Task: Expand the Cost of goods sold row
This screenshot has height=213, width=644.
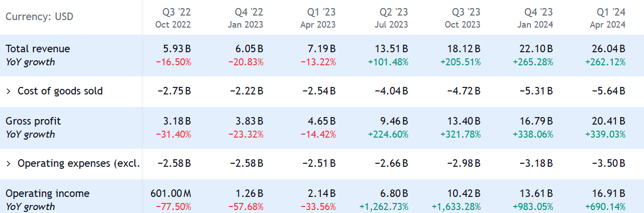Action: (x=9, y=91)
